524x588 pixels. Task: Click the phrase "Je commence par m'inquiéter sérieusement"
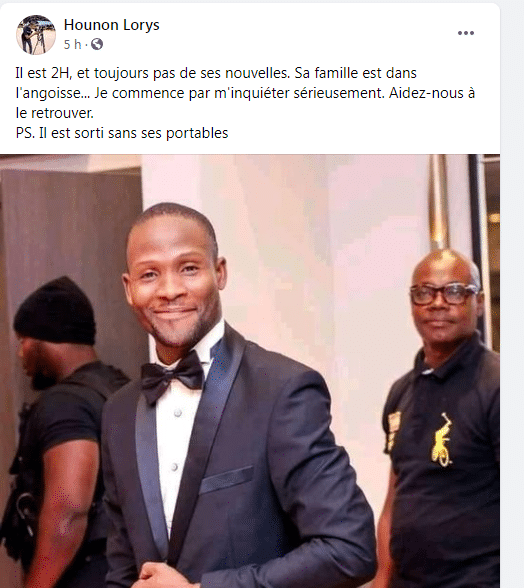[x=240, y=93]
